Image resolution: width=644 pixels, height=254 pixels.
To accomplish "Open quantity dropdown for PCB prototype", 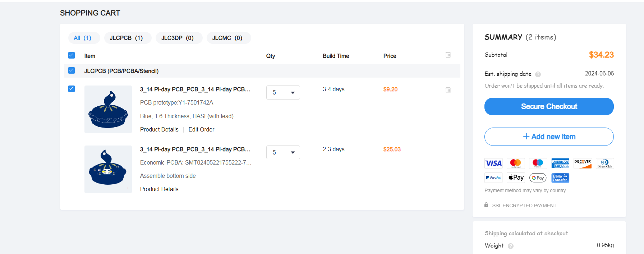I will coord(283,92).
